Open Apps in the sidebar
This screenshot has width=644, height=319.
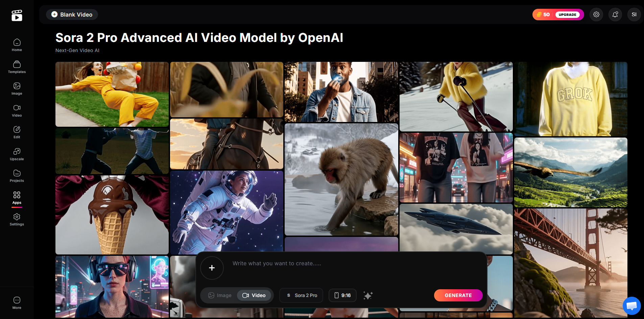point(17,198)
